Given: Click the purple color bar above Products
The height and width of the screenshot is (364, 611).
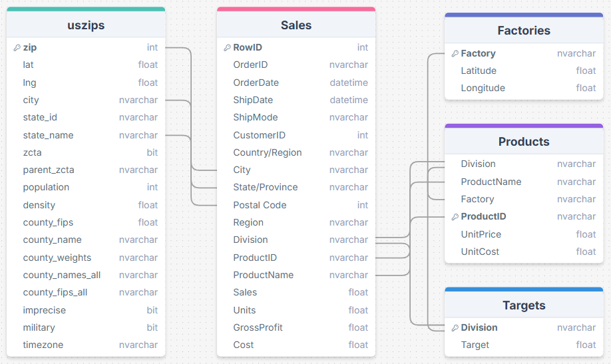Looking at the screenshot, I should (x=524, y=126).
